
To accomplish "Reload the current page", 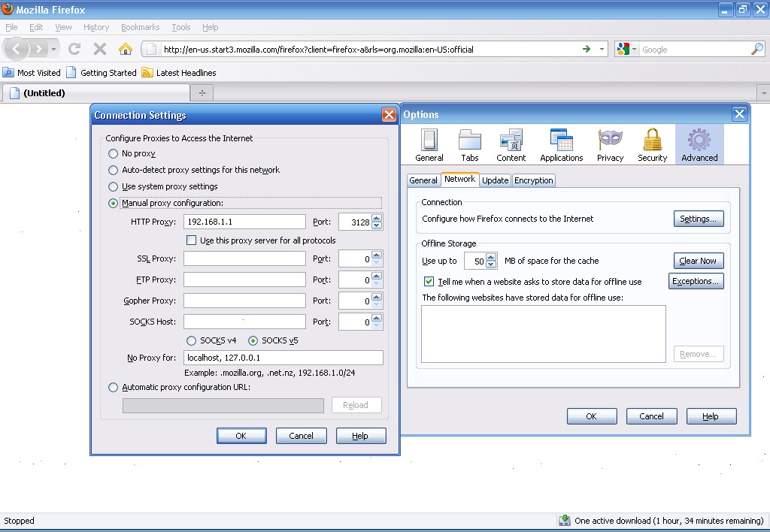I will (x=74, y=49).
